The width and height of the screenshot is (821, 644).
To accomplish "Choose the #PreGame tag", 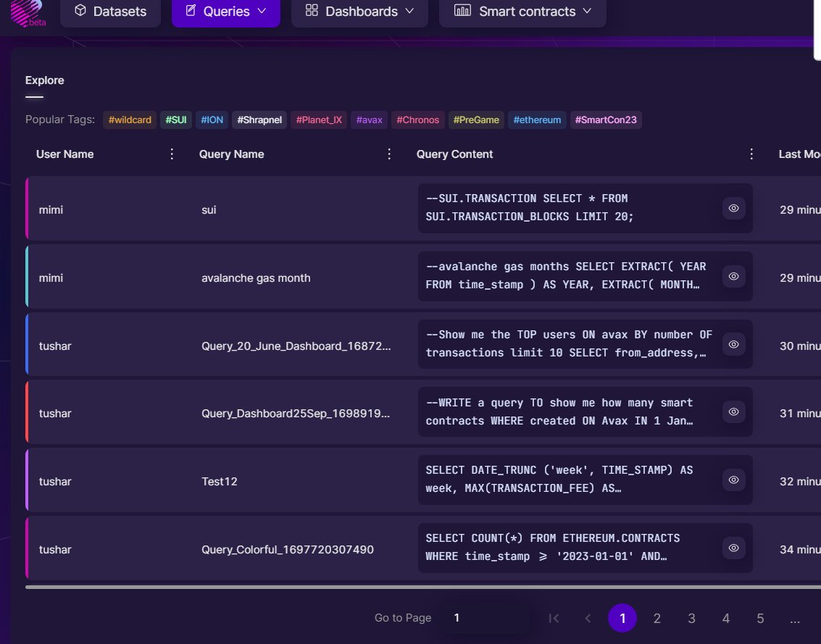I will click(476, 120).
